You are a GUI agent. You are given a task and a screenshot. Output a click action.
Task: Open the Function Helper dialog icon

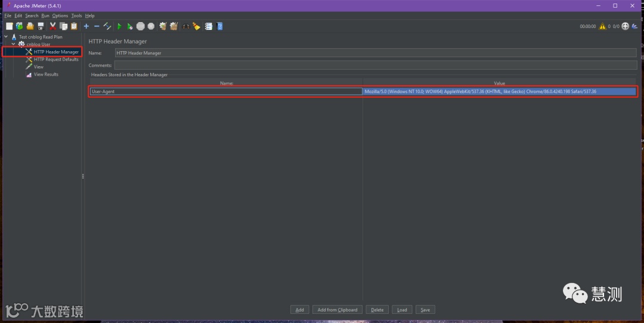click(209, 26)
